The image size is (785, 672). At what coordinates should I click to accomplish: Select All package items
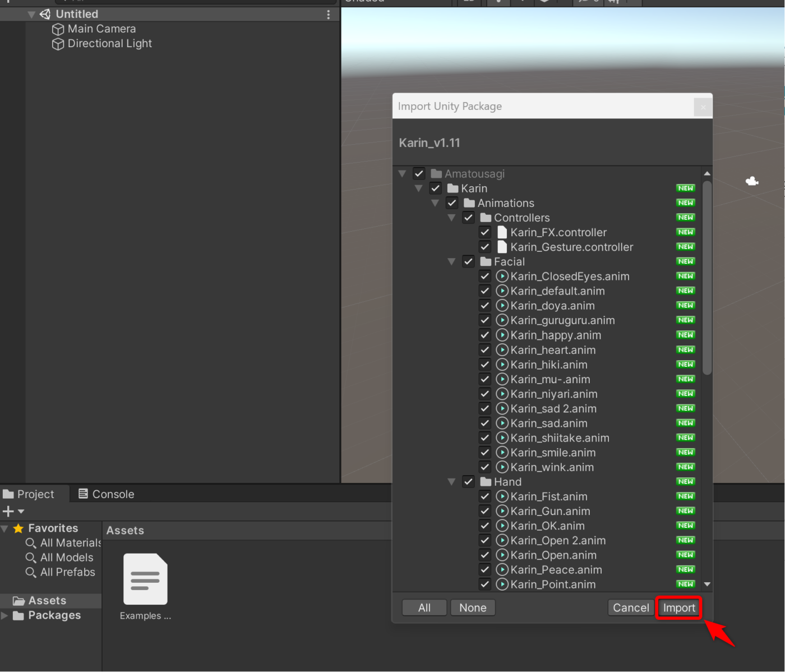424,607
